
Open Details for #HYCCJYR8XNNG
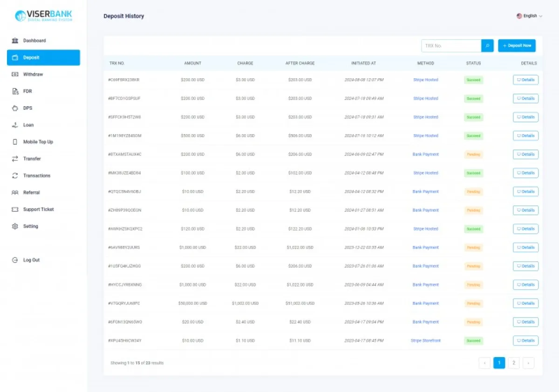(525, 285)
